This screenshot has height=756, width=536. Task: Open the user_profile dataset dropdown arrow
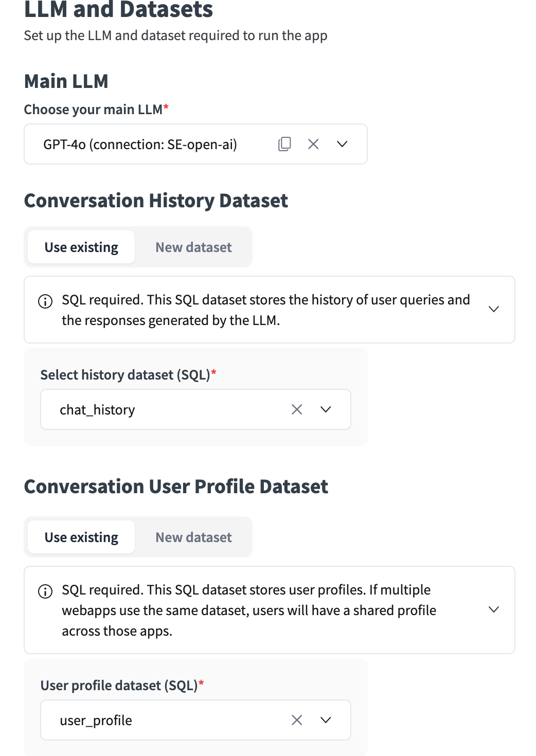click(326, 720)
